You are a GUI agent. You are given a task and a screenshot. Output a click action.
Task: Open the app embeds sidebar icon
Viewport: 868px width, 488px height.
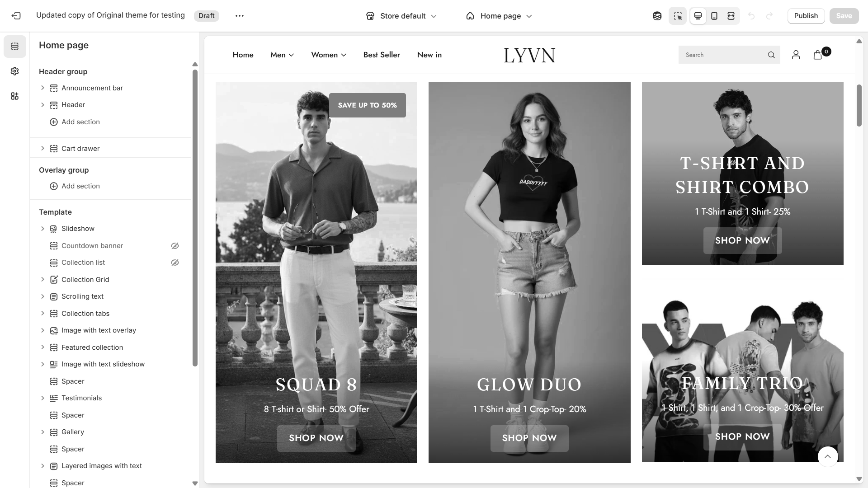tap(15, 96)
